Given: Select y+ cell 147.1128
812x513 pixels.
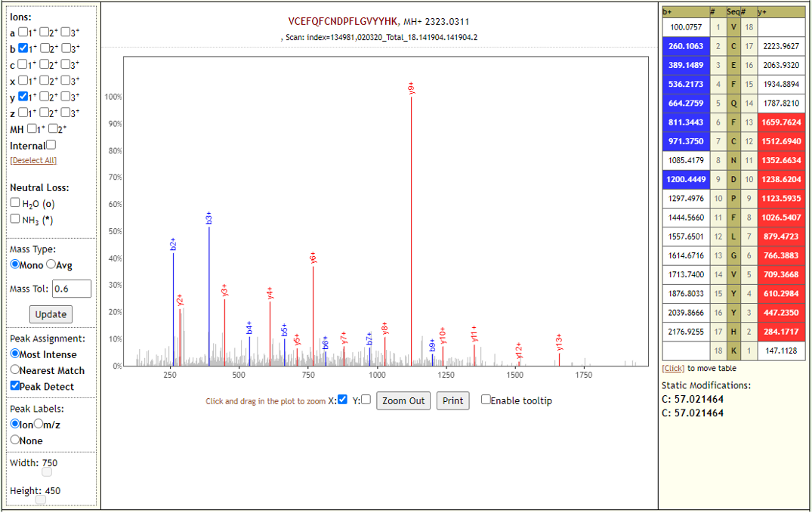Looking at the screenshot, I should (x=782, y=351).
